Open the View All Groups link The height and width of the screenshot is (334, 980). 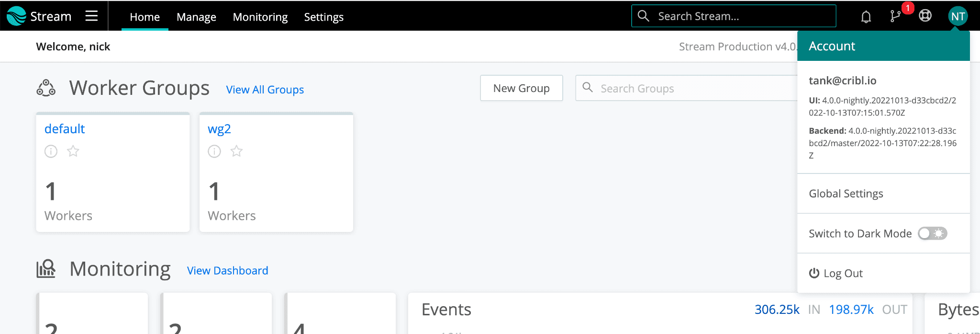coord(265,90)
